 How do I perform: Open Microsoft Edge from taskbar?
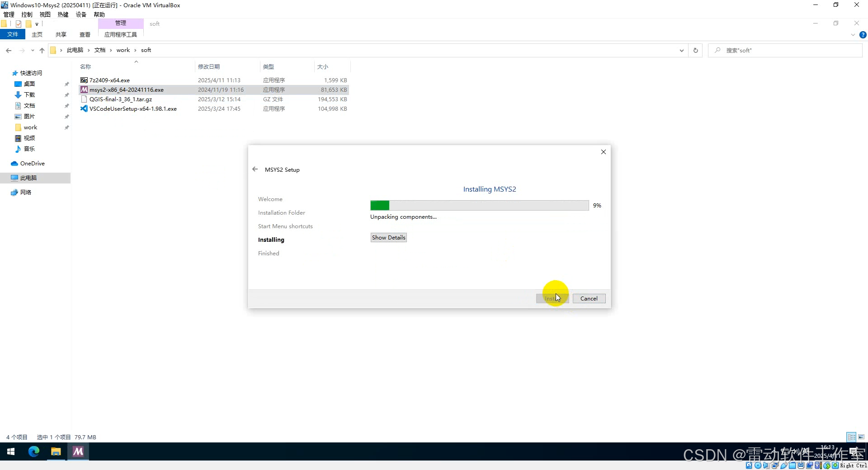tap(34, 451)
